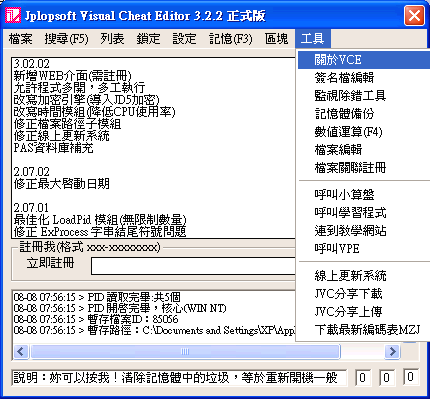Click the horizontal scrollbar thumb in log
The height and width of the screenshot is (399, 430).
[185, 351]
